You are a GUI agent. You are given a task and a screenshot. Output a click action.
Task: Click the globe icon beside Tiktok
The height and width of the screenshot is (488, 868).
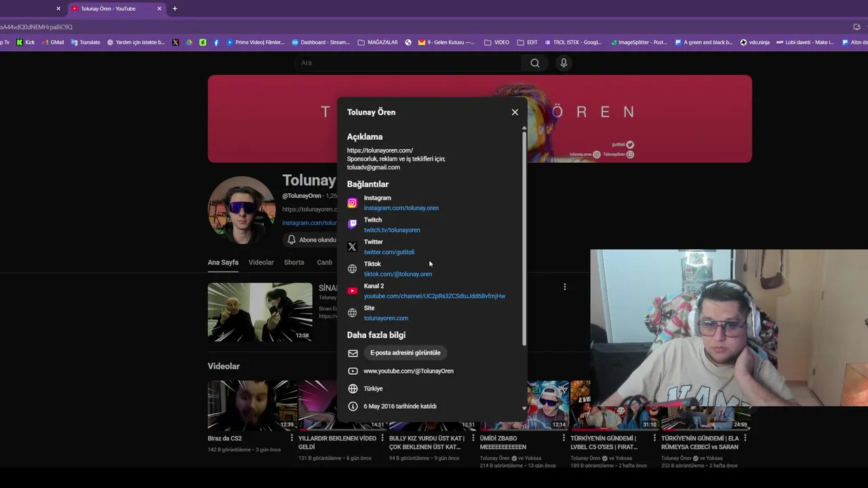(352, 268)
